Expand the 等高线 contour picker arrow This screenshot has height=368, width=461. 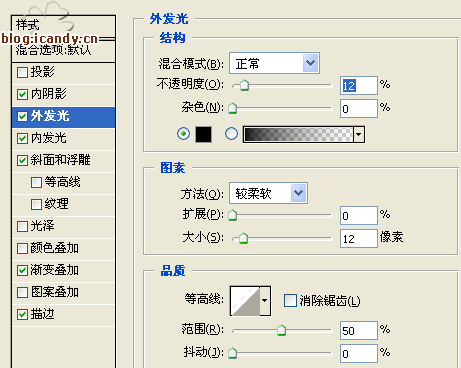coord(265,301)
